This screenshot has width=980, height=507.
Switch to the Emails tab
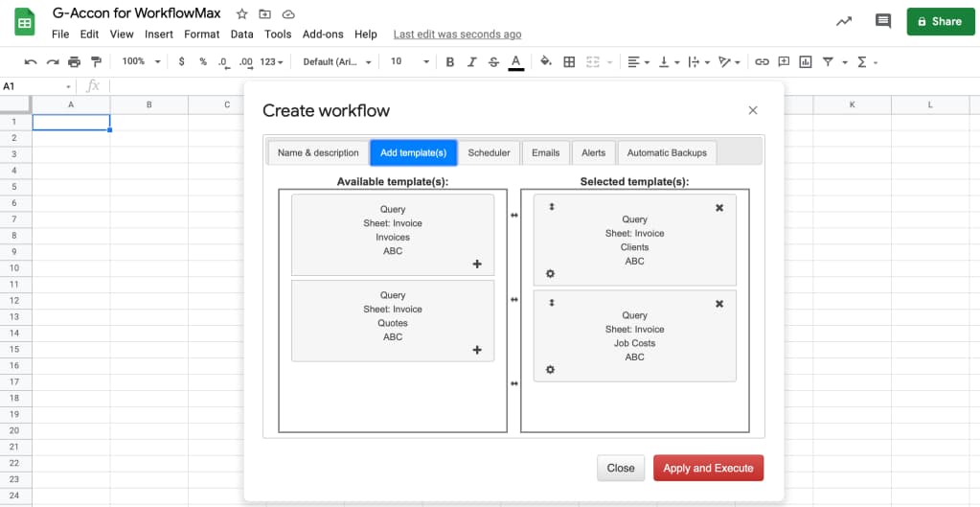click(x=546, y=152)
